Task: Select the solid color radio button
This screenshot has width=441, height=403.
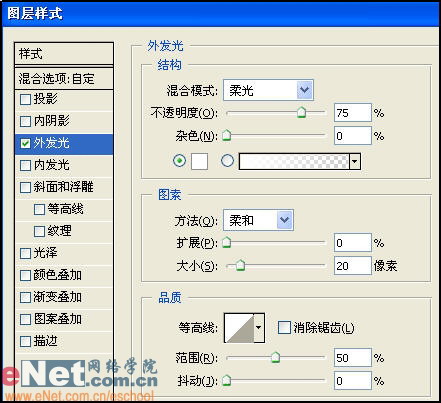Action: [x=180, y=161]
